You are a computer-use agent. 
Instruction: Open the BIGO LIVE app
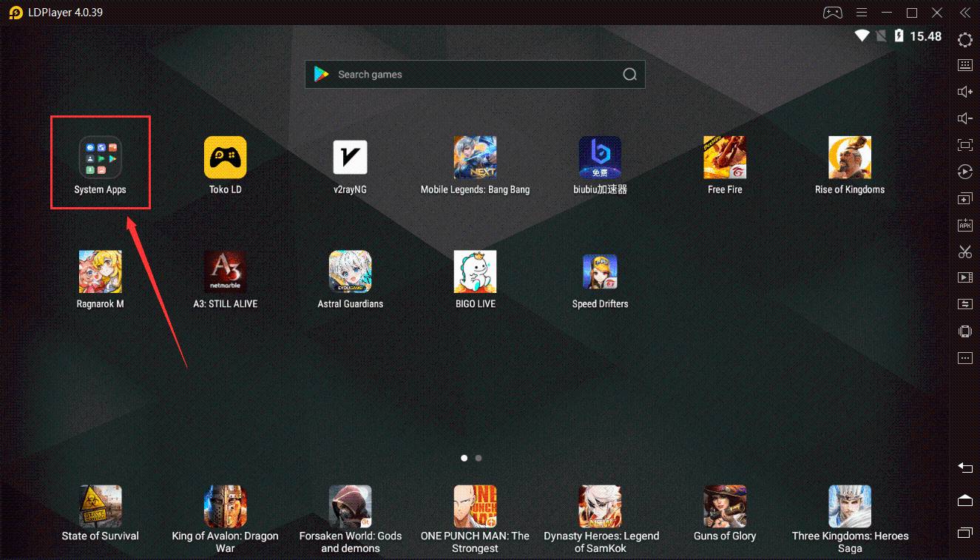coord(475,271)
